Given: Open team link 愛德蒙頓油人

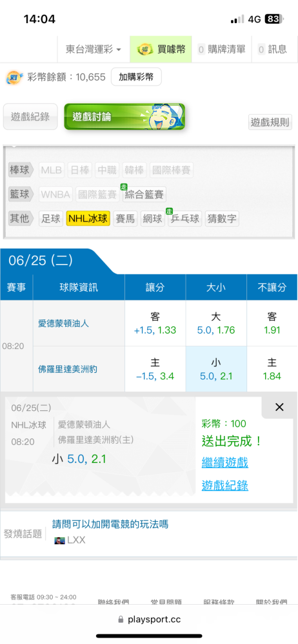Looking at the screenshot, I should 63,323.
